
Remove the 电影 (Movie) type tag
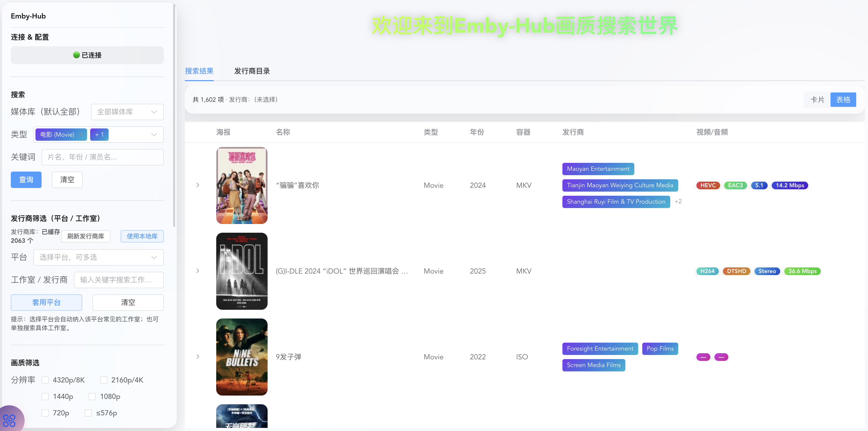pos(81,134)
